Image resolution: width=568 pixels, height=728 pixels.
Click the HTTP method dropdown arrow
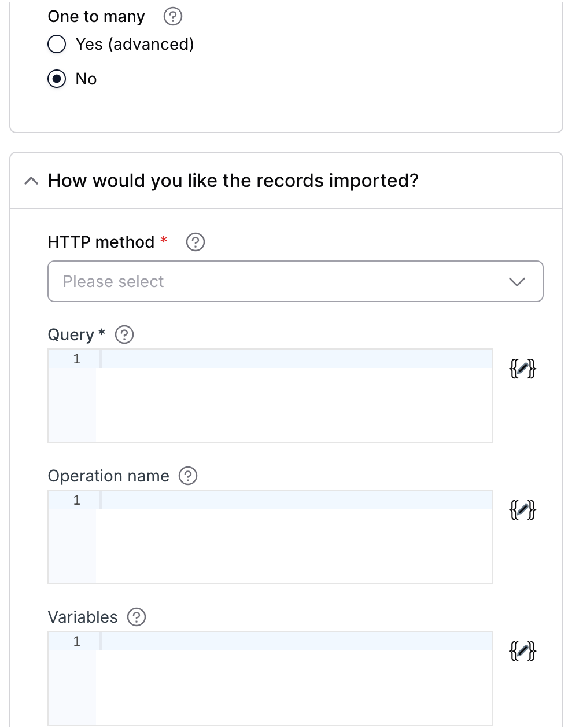coord(517,282)
